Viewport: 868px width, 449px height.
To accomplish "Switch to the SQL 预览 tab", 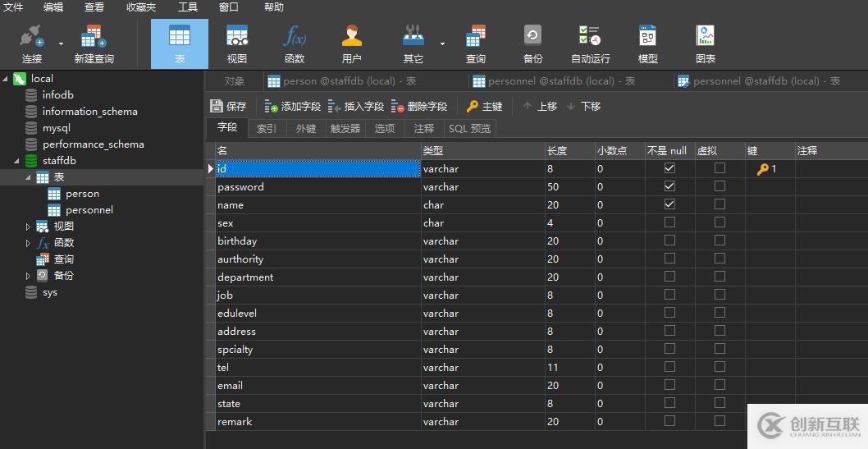I will point(469,128).
